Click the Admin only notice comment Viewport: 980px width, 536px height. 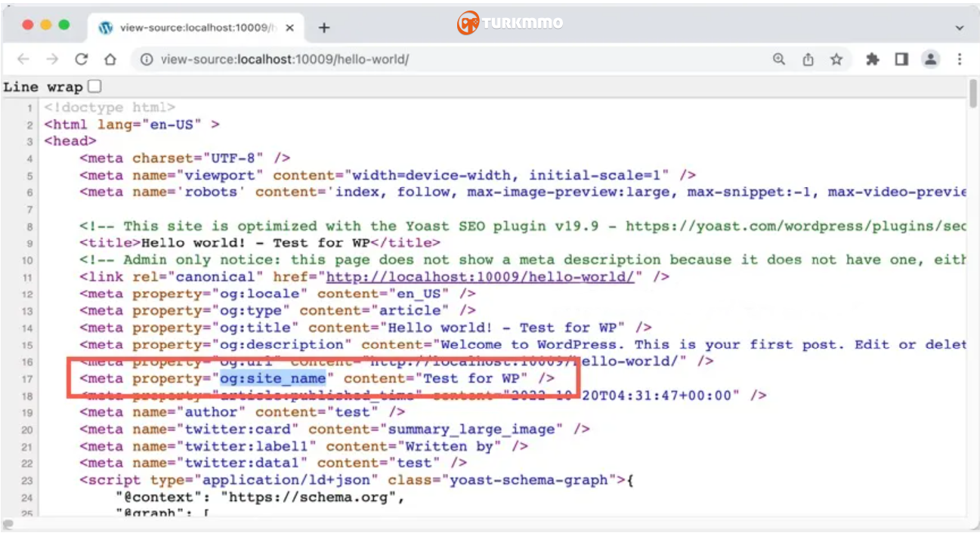[x=523, y=260]
